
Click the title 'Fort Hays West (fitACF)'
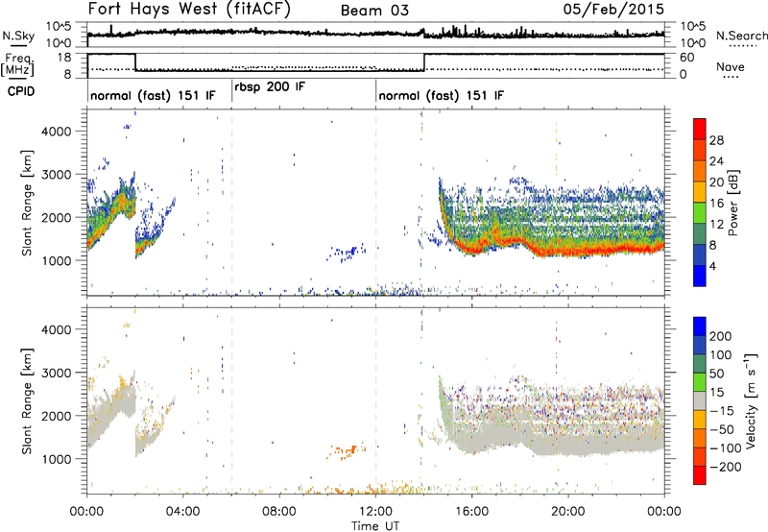coord(189,9)
